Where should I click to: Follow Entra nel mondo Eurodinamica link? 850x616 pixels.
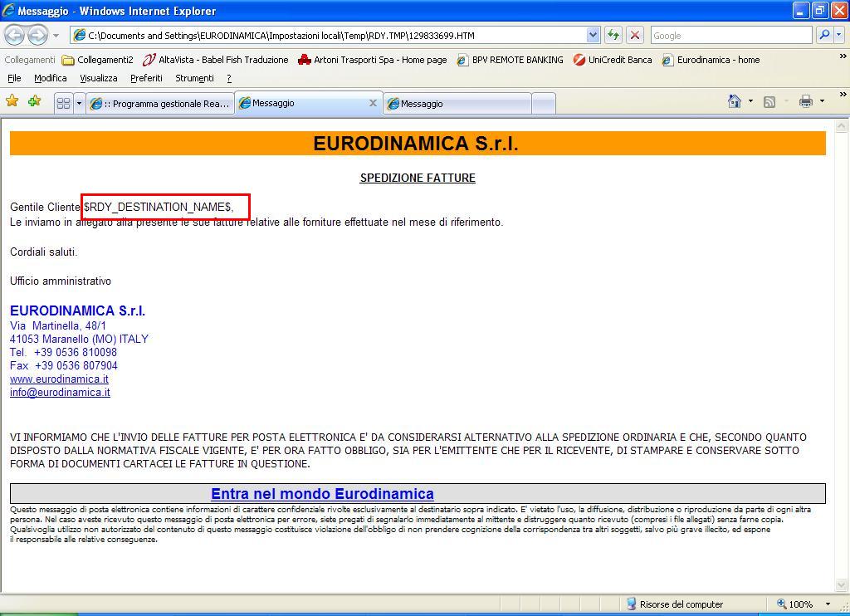(323, 494)
